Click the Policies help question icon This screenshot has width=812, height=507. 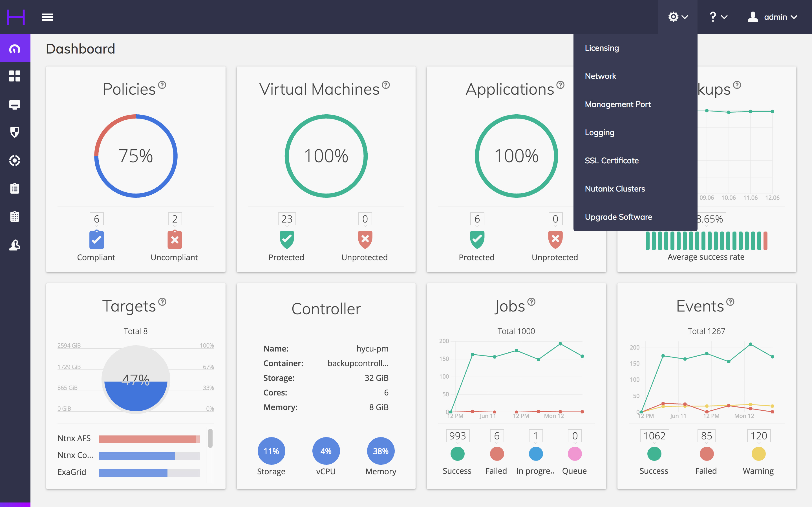click(x=162, y=85)
